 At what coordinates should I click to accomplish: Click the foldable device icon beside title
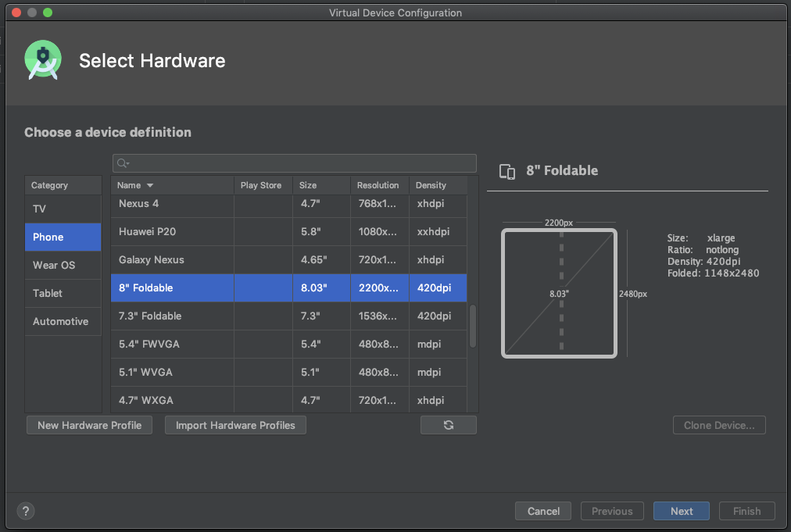coord(507,171)
